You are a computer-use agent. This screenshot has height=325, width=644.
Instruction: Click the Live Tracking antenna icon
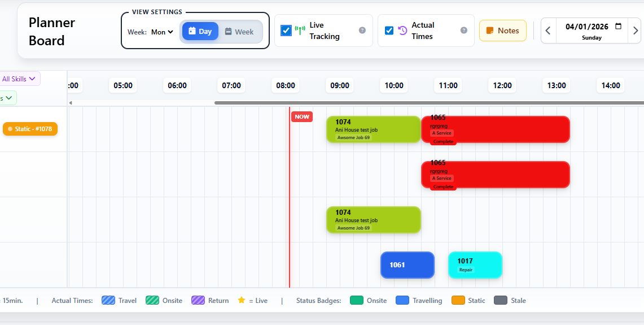pos(300,31)
